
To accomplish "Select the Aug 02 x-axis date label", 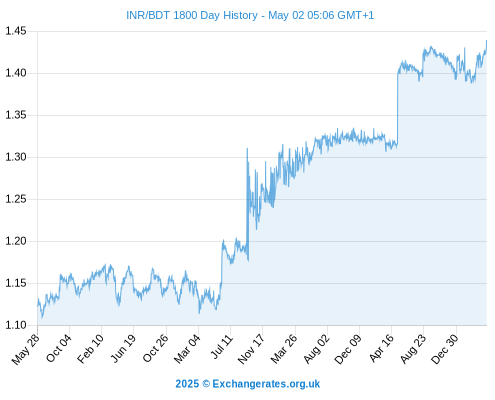I will [317, 349].
